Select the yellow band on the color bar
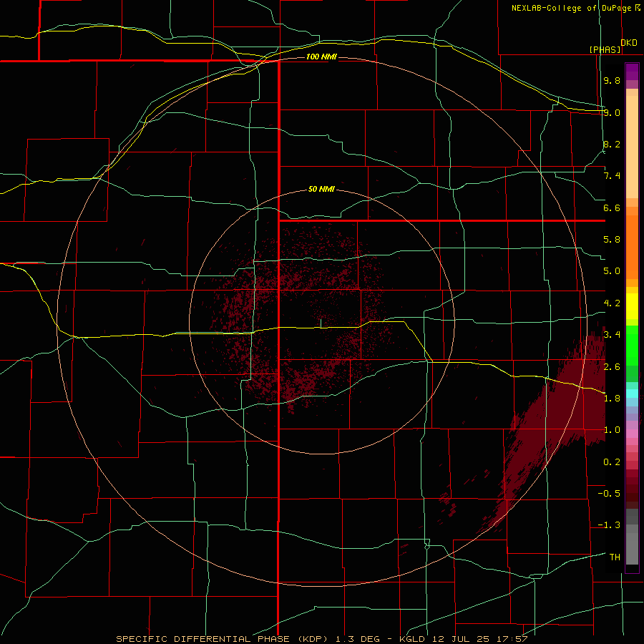 pyautogui.click(x=632, y=306)
